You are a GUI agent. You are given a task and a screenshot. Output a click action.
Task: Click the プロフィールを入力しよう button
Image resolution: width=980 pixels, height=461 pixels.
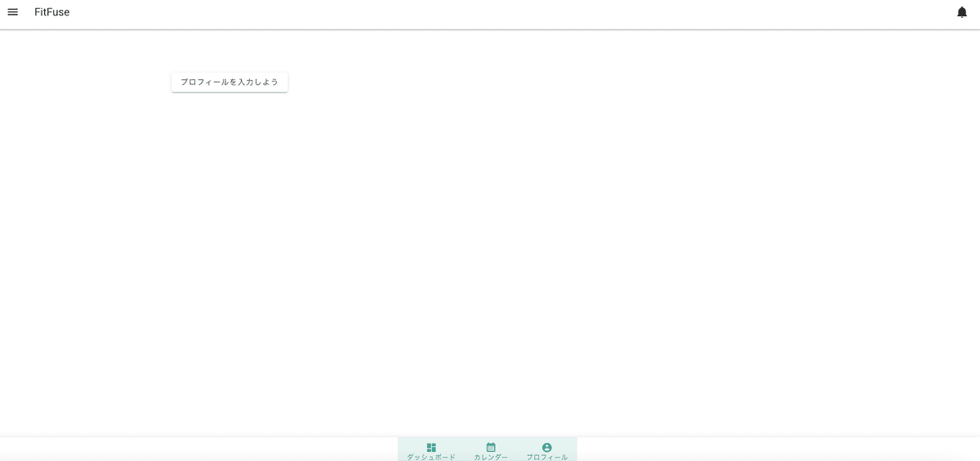(229, 82)
